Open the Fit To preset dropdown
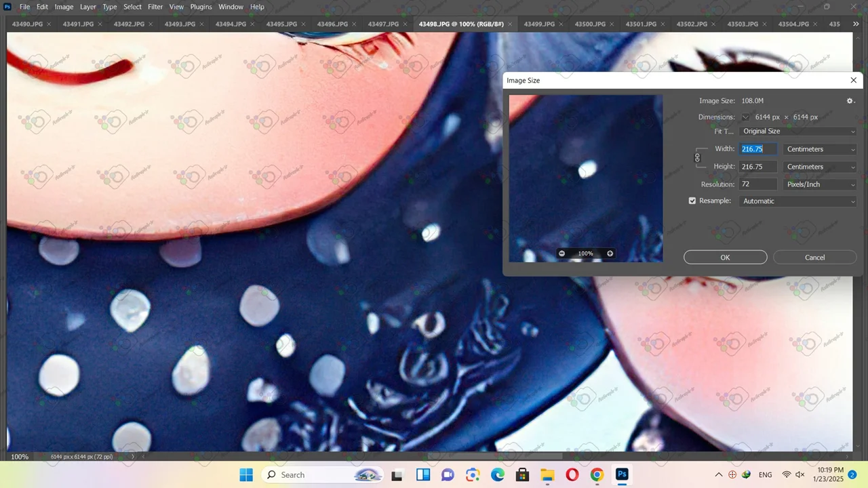The height and width of the screenshot is (488, 868). [x=798, y=131]
